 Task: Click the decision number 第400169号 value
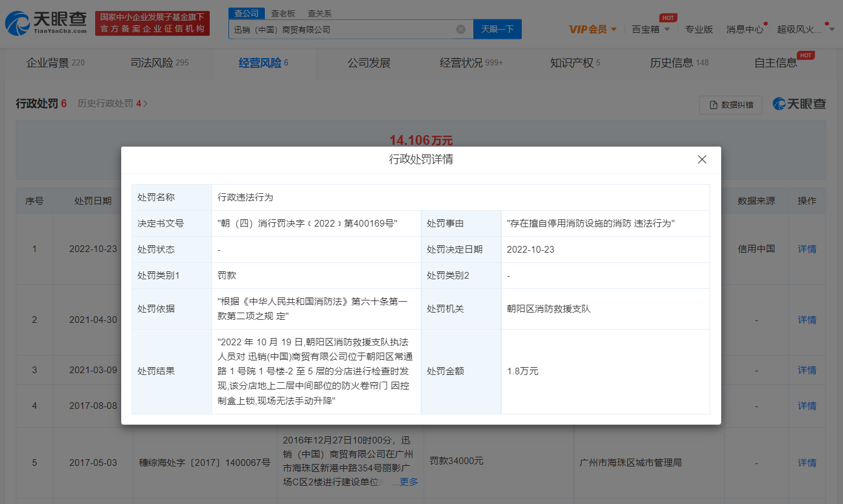pos(308,224)
